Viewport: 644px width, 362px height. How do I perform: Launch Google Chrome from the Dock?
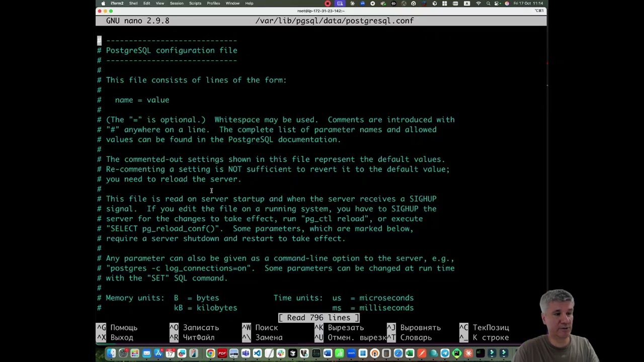[x=210, y=353]
